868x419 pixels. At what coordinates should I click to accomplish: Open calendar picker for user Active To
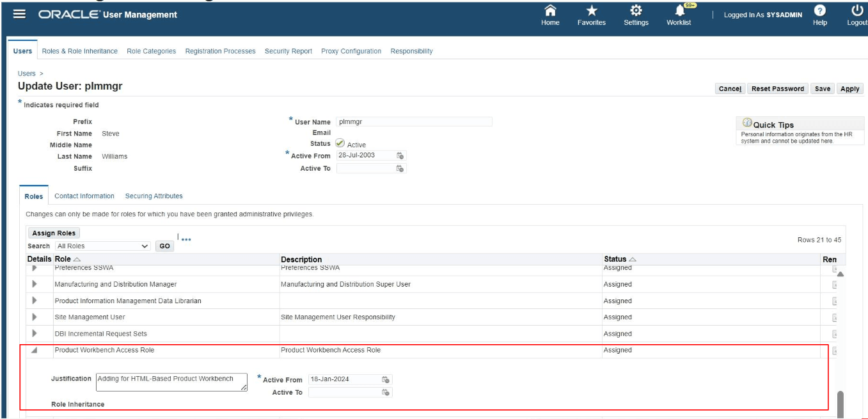pyautogui.click(x=400, y=168)
